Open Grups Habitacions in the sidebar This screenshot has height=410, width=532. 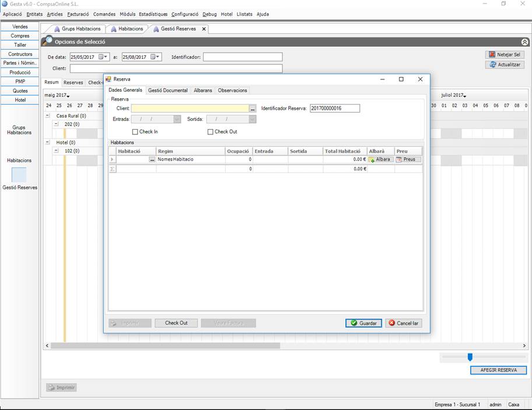click(19, 130)
